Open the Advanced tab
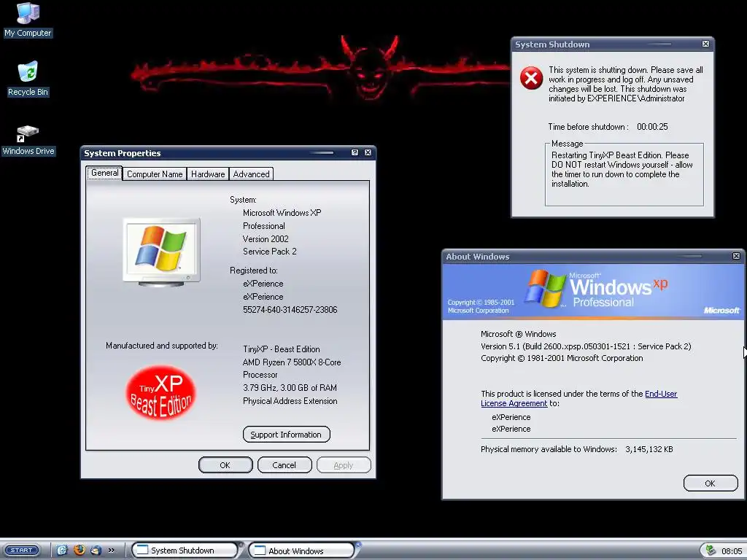 point(251,174)
